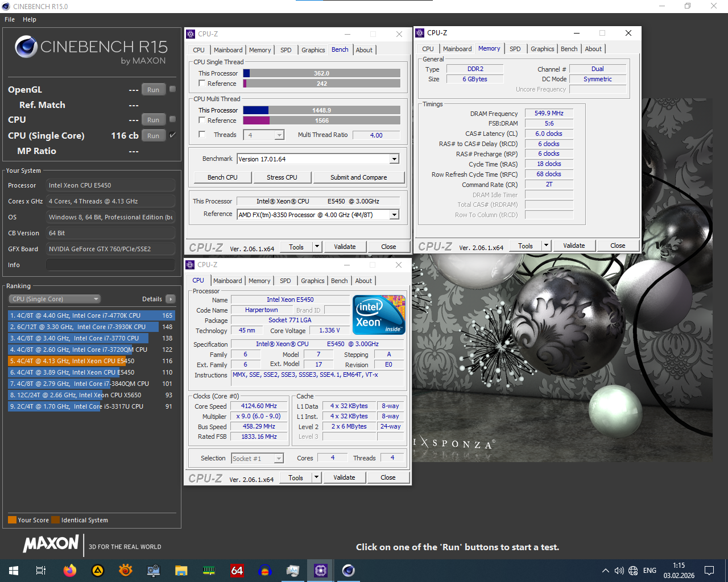This screenshot has width=728, height=582.
Task: Enable Reference checkbox under CPU Single Thread
Action: [x=202, y=84]
